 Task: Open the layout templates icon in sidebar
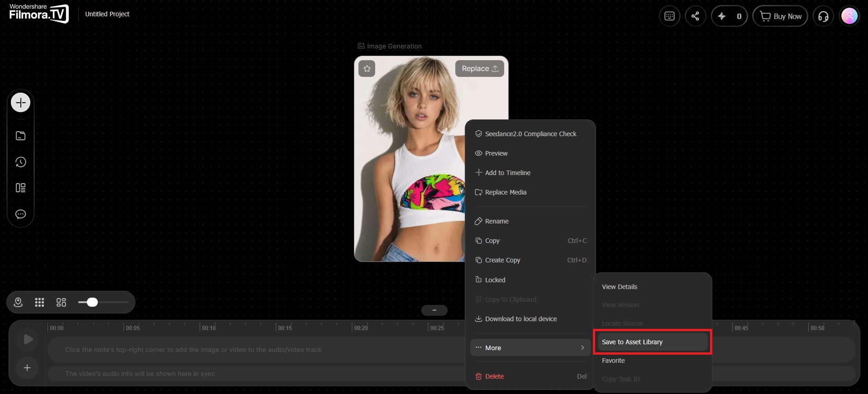click(21, 188)
